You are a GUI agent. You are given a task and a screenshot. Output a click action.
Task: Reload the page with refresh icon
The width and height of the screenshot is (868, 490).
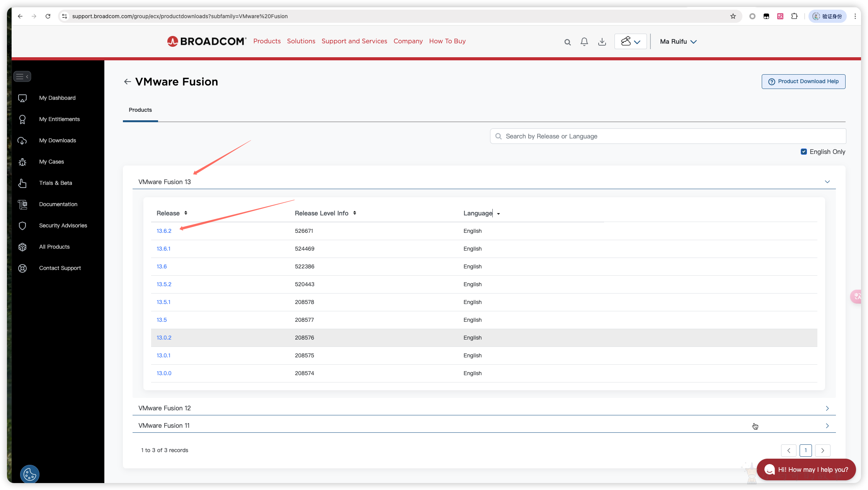48,16
